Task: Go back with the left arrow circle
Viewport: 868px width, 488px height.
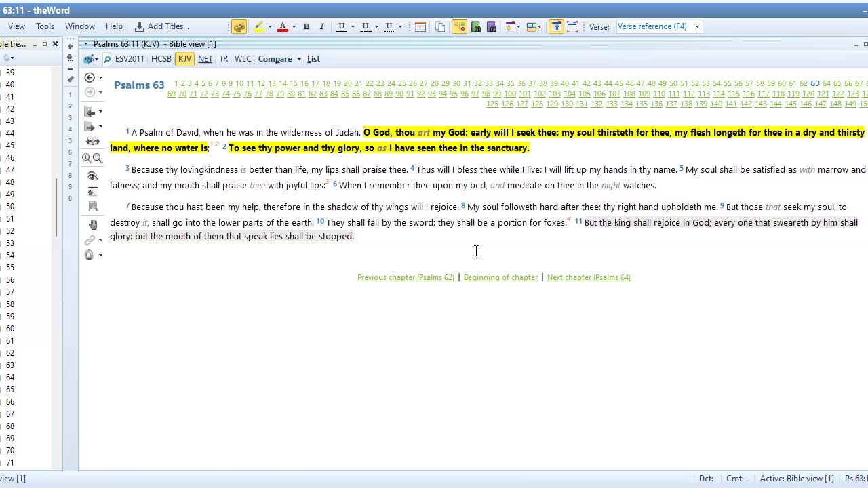Action: pyautogui.click(x=90, y=77)
